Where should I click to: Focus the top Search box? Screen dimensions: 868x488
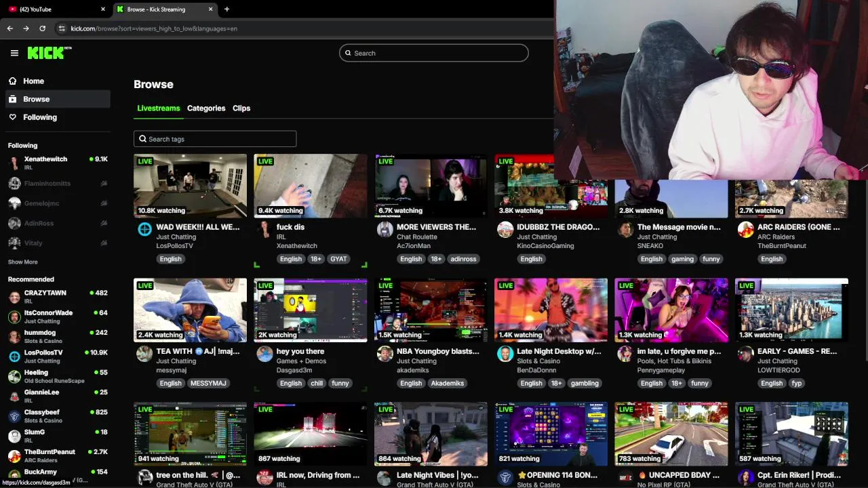coord(433,53)
